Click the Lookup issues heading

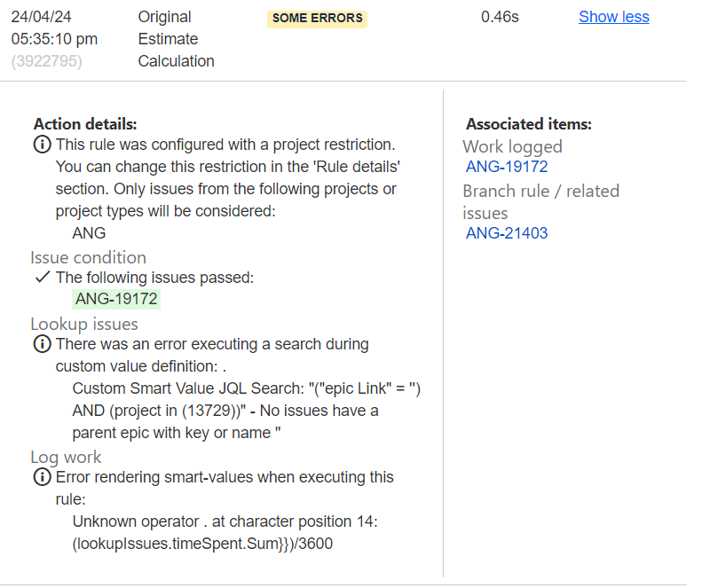(x=84, y=324)
